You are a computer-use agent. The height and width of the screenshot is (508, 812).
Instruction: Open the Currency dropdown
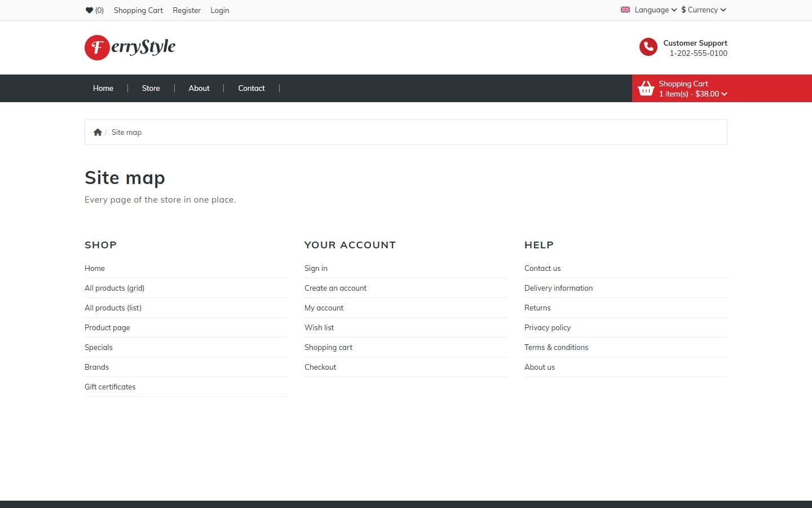coord(703,10)
